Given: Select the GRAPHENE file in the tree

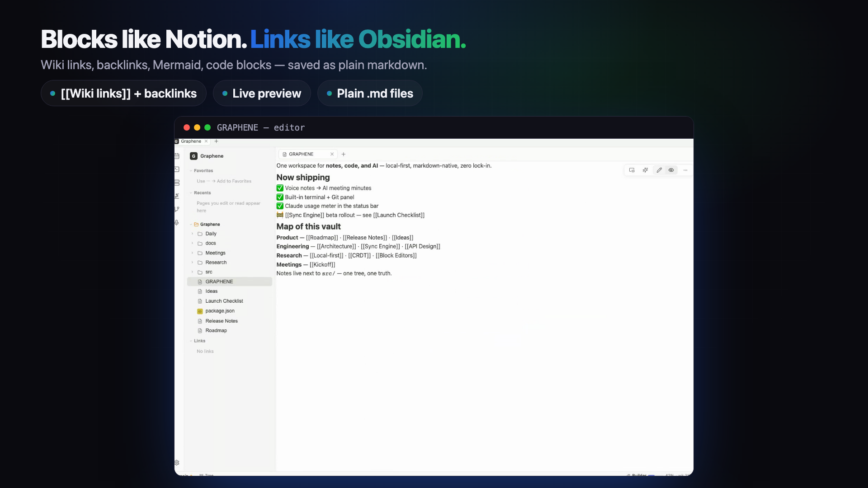Looking at the screenshot, I should click(230, 282).
